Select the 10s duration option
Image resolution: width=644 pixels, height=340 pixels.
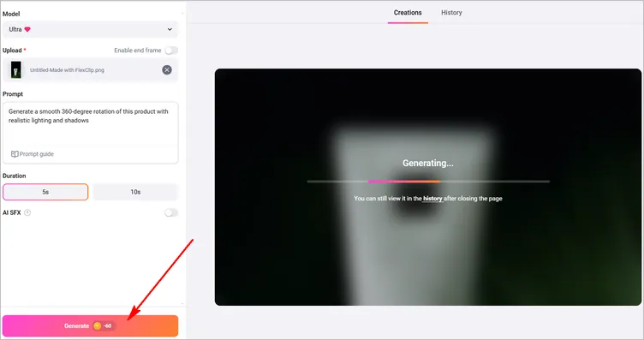[x=135, y=192]
